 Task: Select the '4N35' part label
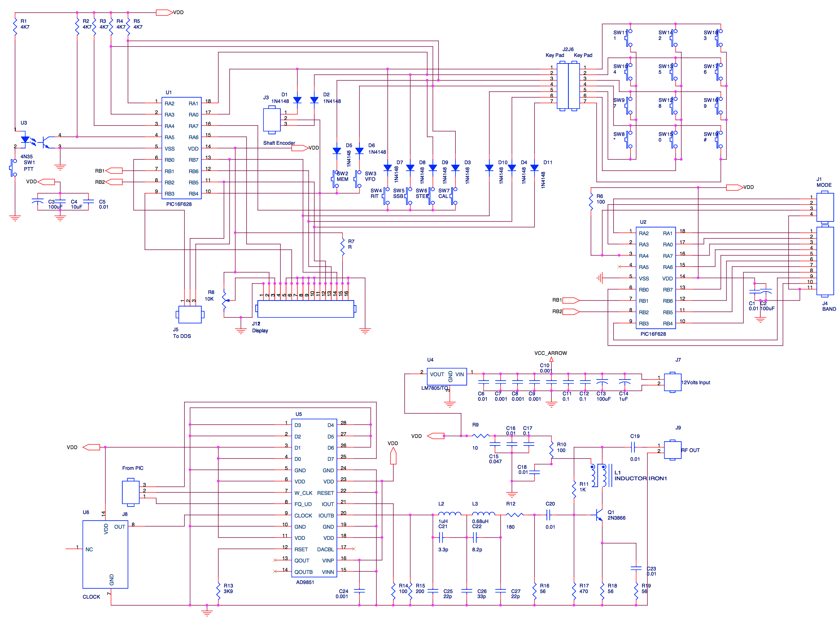pos(26,156)
